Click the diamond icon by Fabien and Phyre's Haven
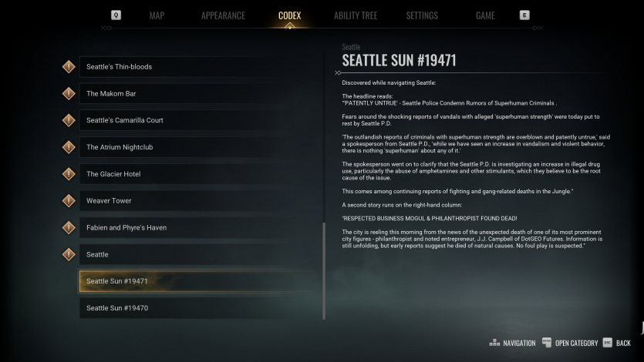 click(69, 228)
